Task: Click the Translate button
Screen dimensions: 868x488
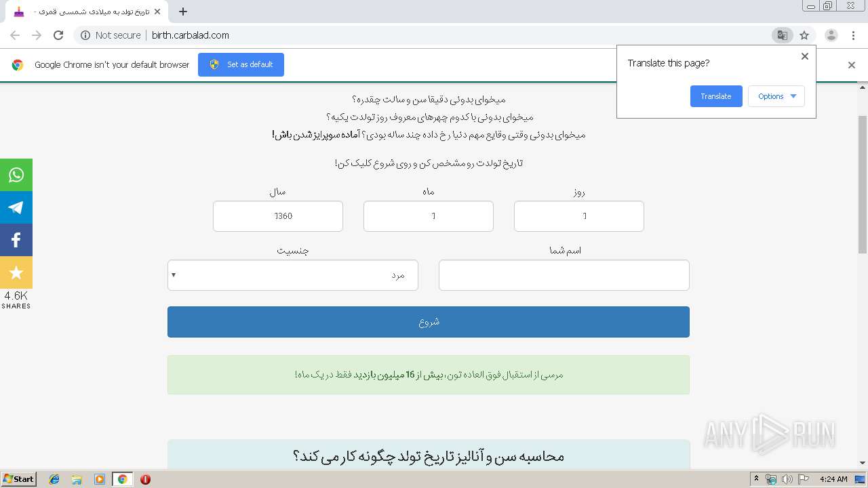Action: [x=716, y=96]
